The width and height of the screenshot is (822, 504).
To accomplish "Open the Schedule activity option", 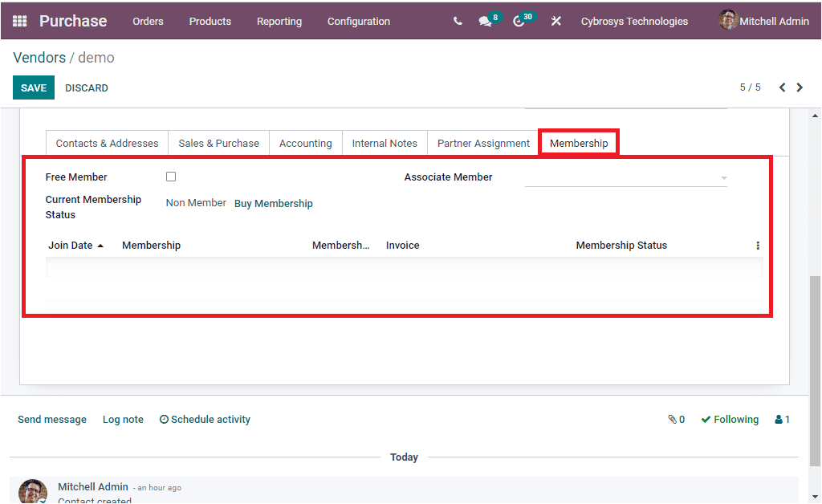I will tap(205, 419).
